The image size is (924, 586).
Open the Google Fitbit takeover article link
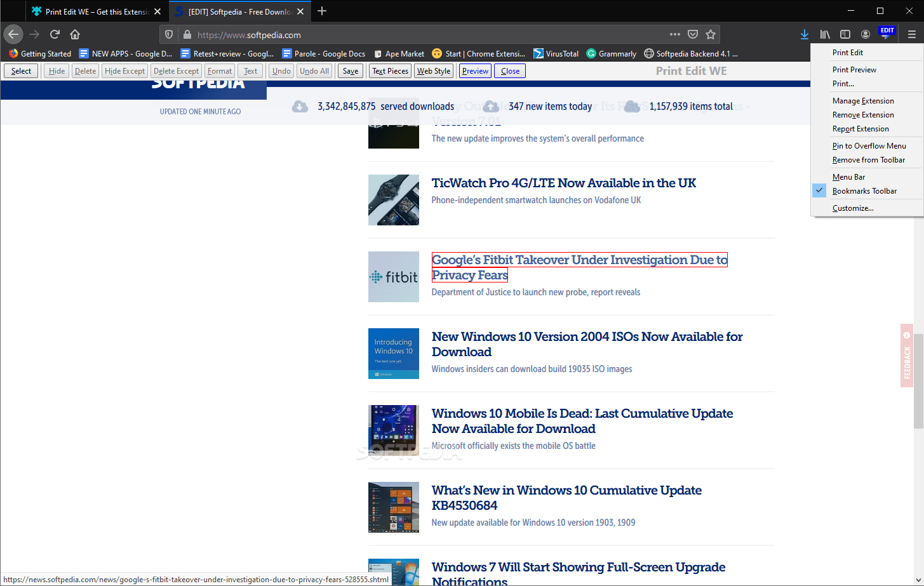pyautogui.click(x=579, y=260)
